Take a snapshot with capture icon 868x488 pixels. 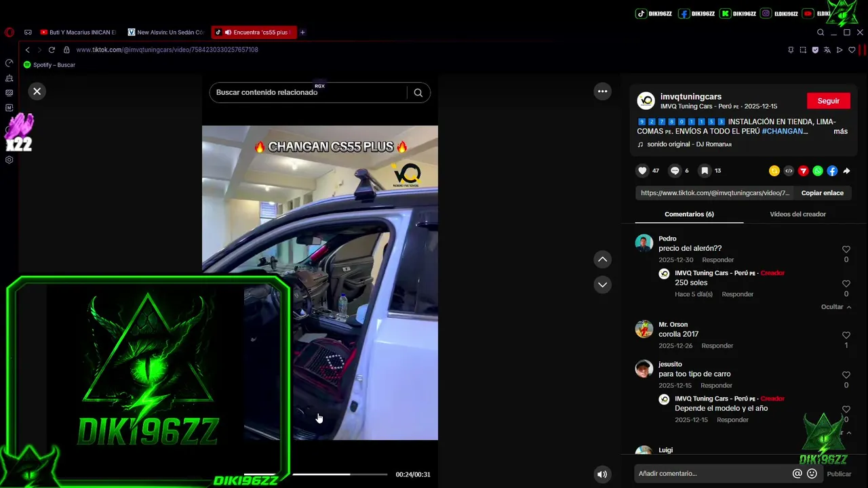[803, 49]
